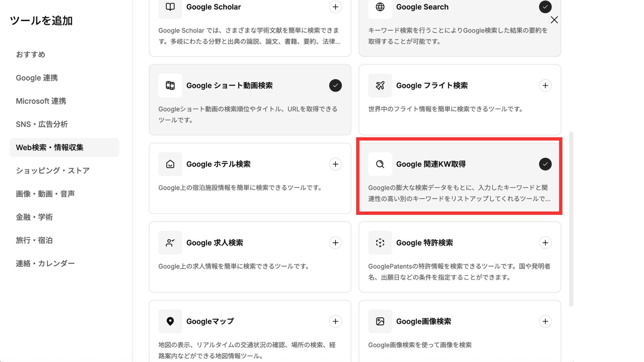This screenshot has width=644, height=362.
Task: Click the airplane icon for Google フライト検索
Action: 380,85
